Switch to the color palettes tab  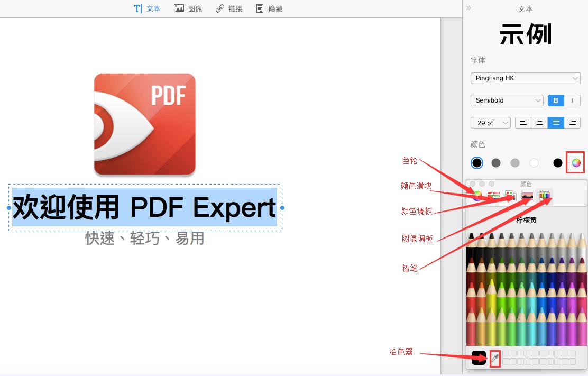pos(510,196)
